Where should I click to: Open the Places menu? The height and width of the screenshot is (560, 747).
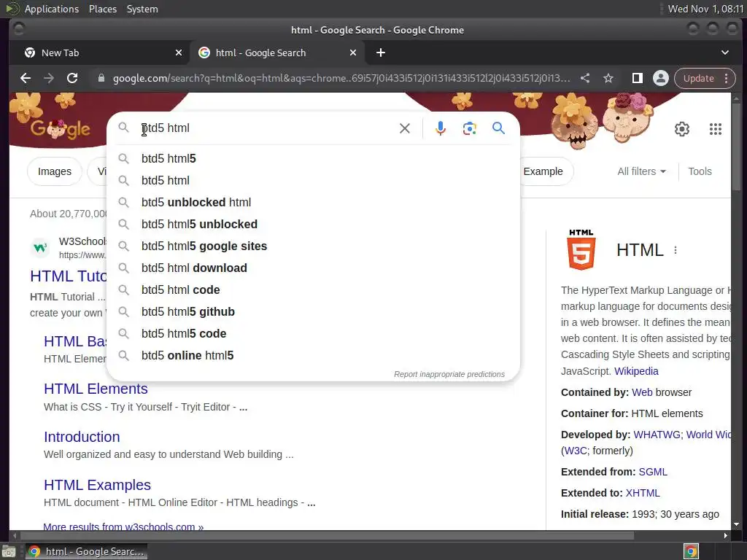[103, 9]
